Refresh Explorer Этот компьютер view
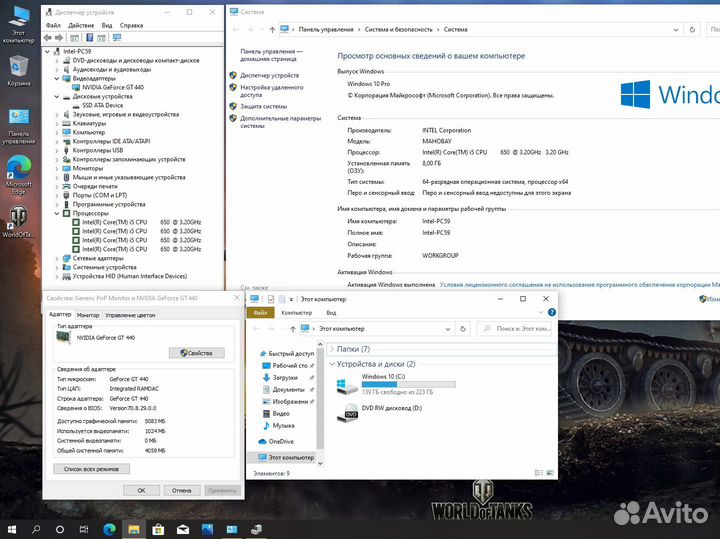The image size is (720, 539). pyautogui.click(x=463, y=329)
